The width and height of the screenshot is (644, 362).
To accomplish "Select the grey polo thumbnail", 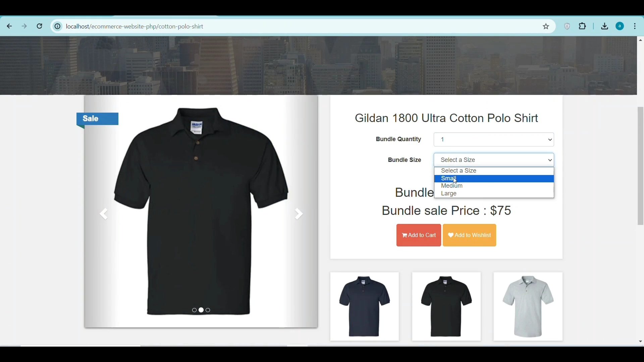I will 528,306.
